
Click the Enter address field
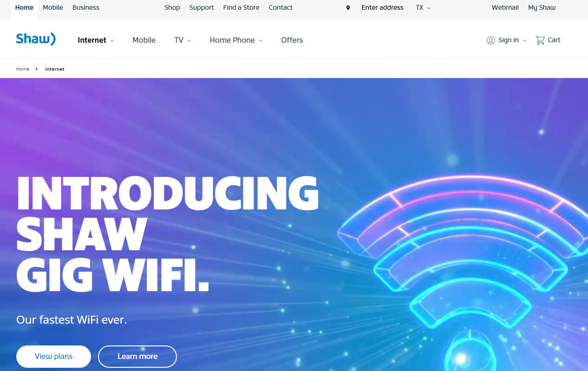(383, 8)
